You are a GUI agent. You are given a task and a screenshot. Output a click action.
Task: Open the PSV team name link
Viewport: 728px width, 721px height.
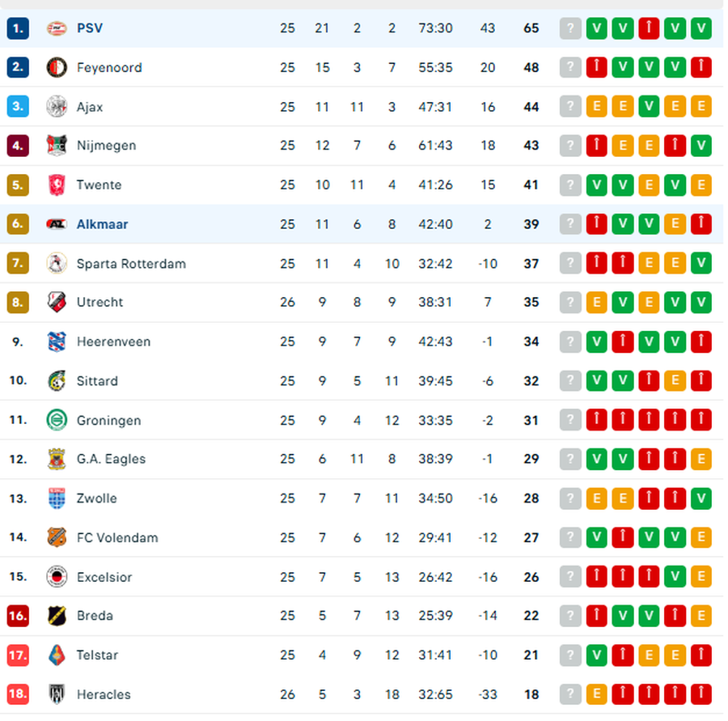90,28
